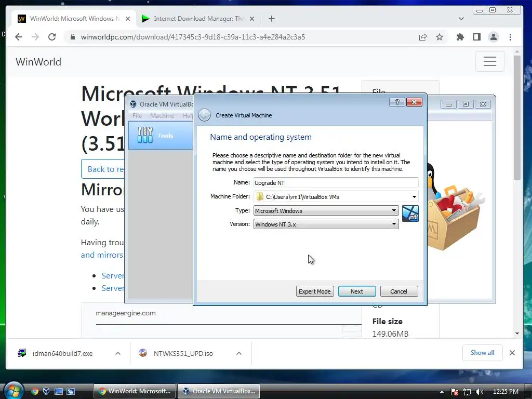532x399 pixels.
Task: Open the Chrome three-dot menu
Action: [510, 37]
